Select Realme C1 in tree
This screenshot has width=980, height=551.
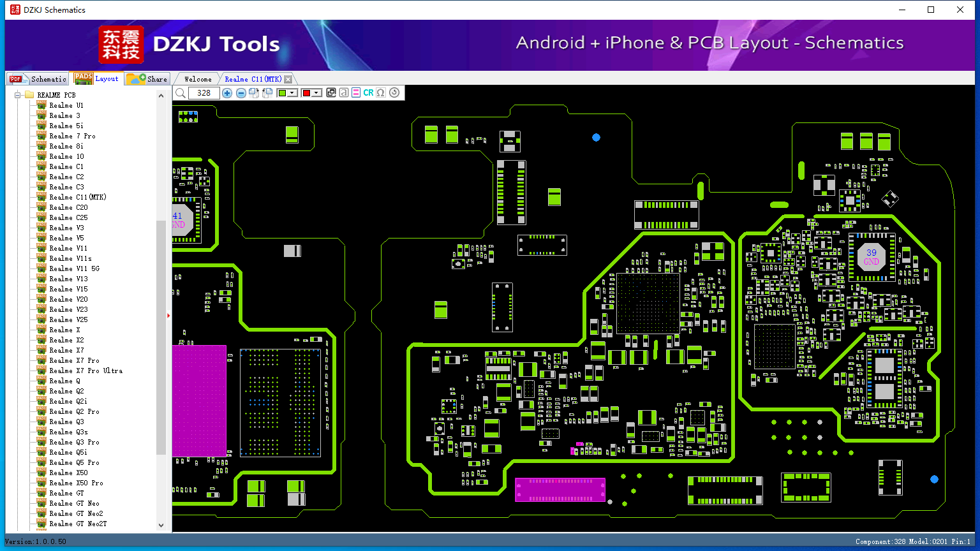click(x=66, y=166)
